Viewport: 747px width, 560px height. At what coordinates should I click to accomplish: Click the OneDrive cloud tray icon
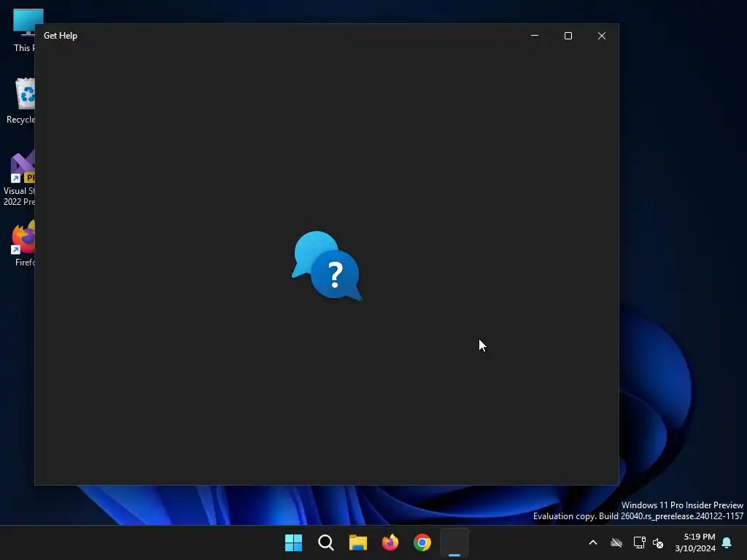(x=616, y=542)
